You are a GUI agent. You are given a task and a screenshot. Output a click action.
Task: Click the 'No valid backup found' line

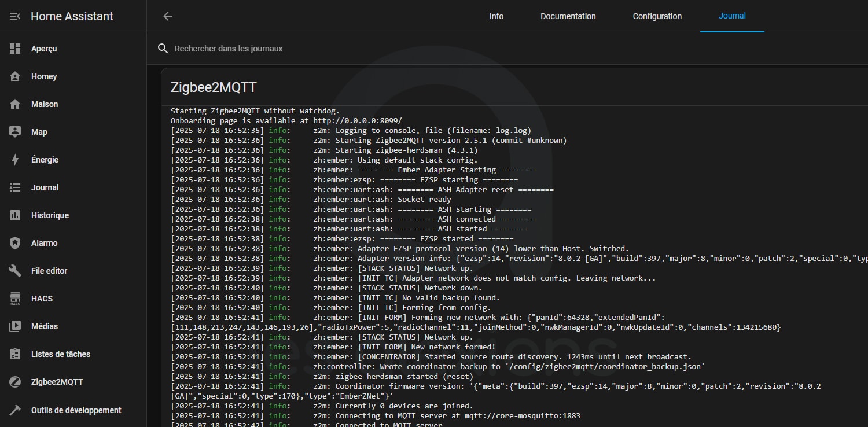(335, 297)
